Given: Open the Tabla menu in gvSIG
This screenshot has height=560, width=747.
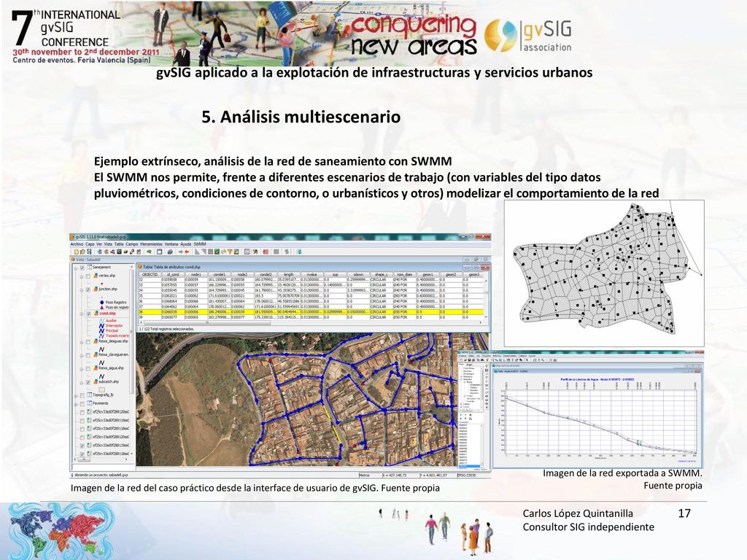Looking at the screenshot, I should [119, 244].
